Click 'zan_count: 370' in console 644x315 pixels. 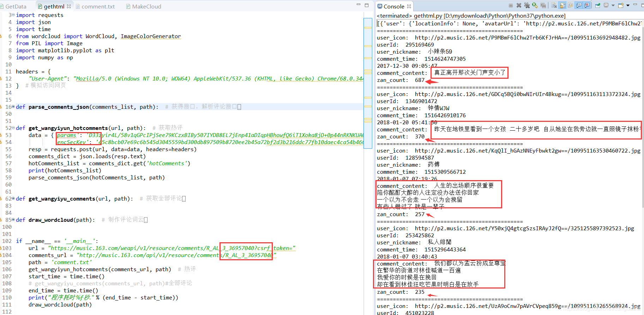pos(401,137)
